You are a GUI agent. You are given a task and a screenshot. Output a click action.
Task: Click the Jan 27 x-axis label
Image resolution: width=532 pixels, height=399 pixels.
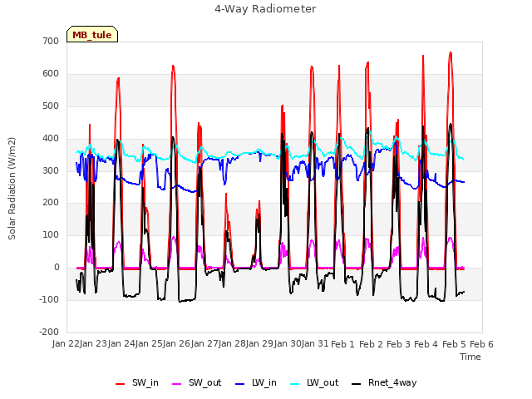tap(204, 344)
